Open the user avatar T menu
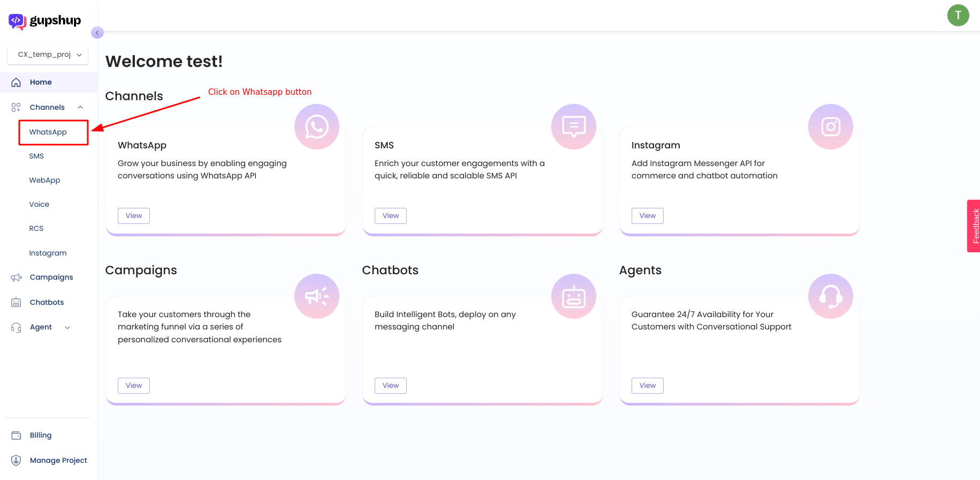 point(958,15)
